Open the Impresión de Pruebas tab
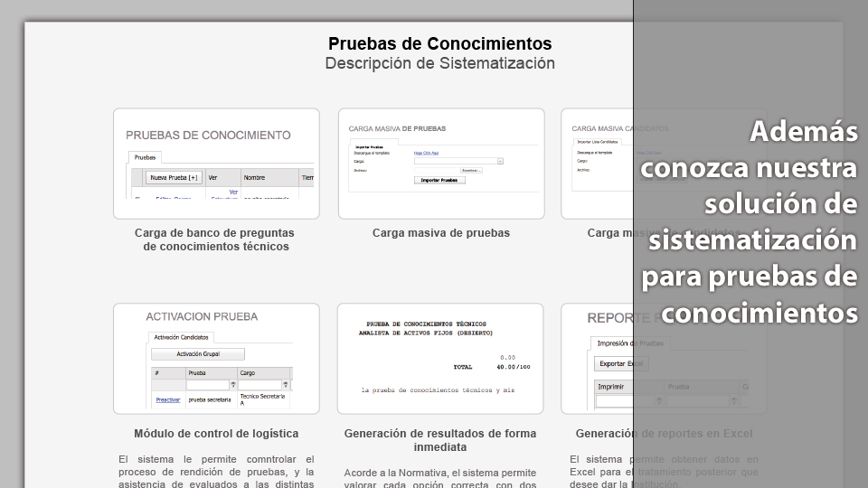 point(630,343)
